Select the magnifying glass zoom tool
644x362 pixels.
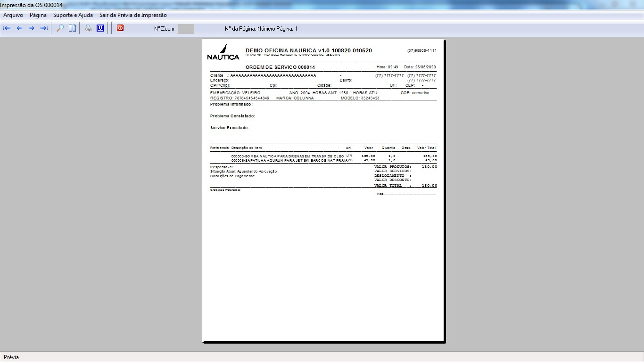(x=60, y=28)
